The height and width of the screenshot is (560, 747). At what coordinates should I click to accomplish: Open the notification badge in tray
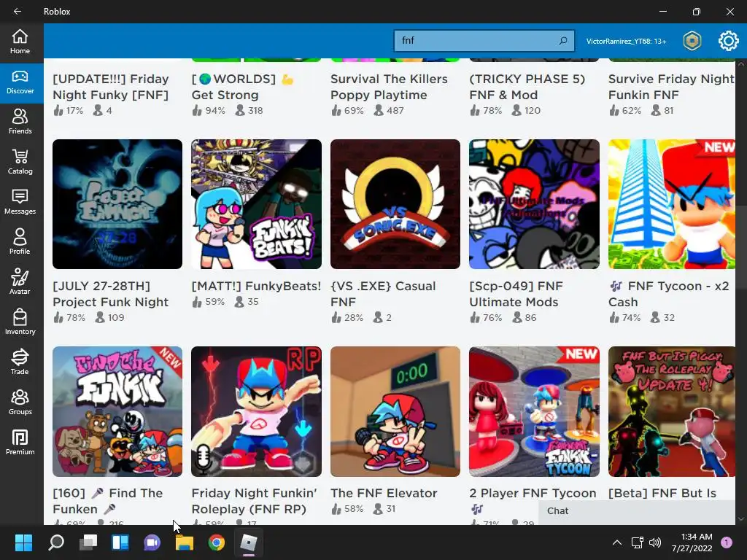(726, 542)
